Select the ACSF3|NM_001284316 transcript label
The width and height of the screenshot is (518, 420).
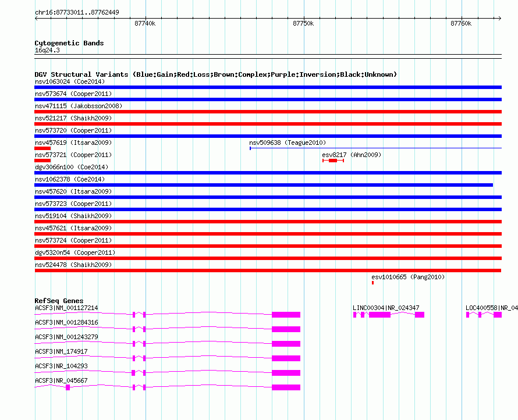[x=66, y=322]
